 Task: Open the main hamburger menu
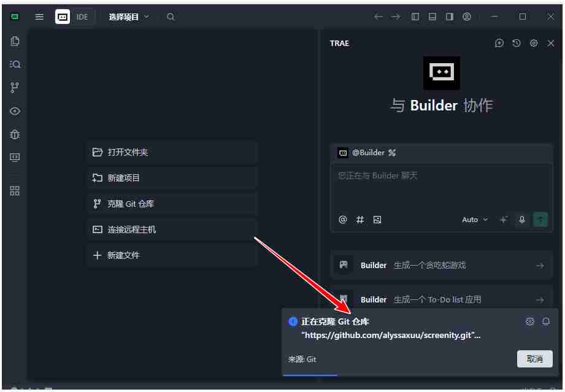point(39,17)
